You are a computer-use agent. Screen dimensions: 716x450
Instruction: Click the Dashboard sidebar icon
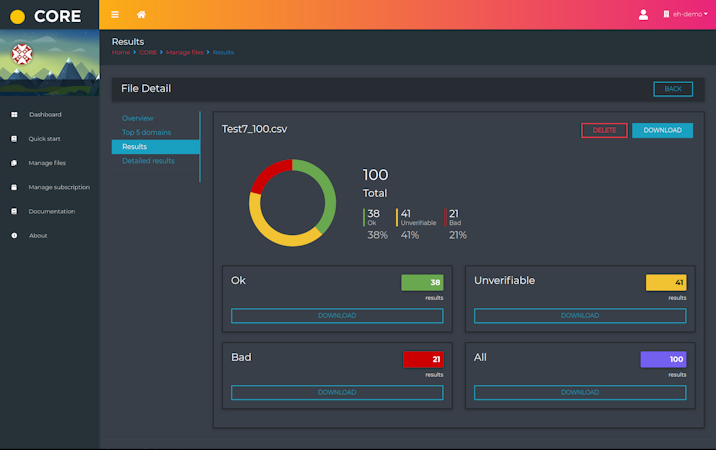click(x=14, y=115)
